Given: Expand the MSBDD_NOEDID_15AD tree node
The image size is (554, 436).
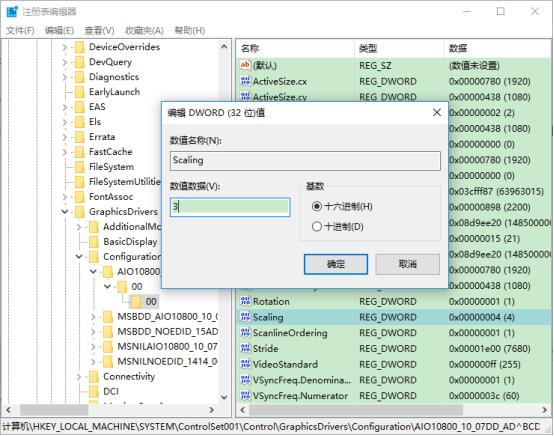Looking at the screenshot, I should (x=93, y=331).
